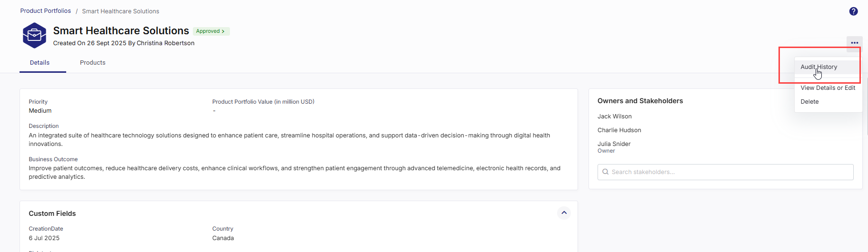868x252 pixels.
Task: Click the Custom Fields section heading
Action: pyautogui.click(x=52, y=213)
